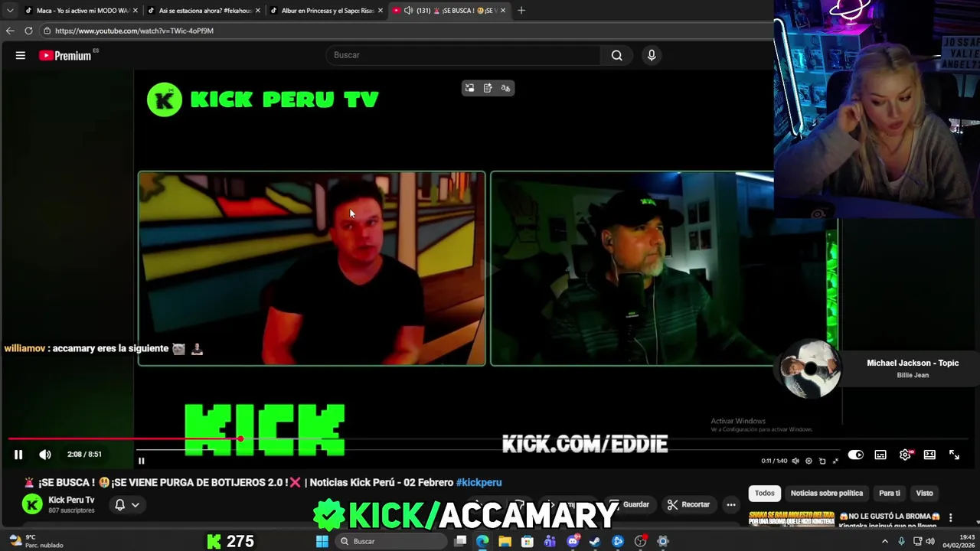Screen dimensions: 980x551
Task: Open Windows Settings gear in taskbar
Action: click(x=663, y=541)
